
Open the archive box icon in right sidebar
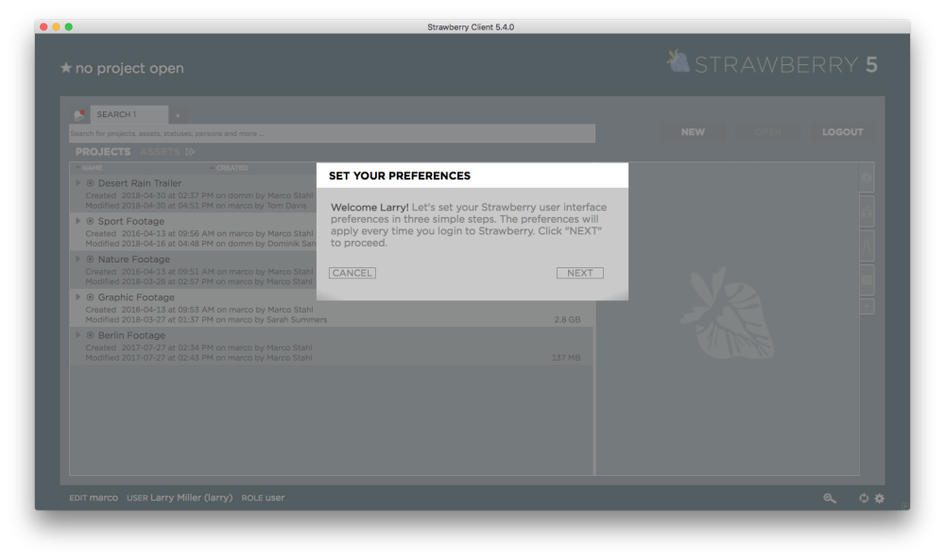click(x=867, y=280)
